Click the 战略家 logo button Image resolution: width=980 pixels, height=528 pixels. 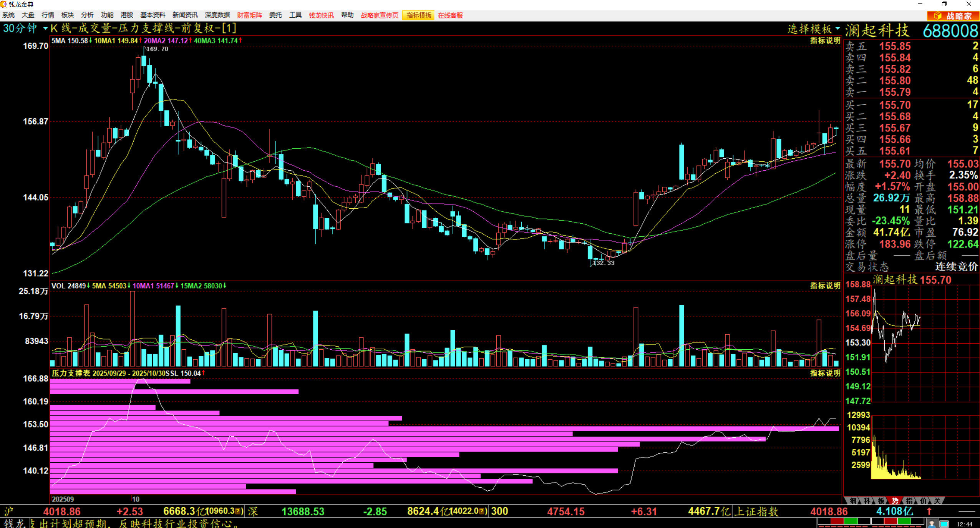coord(953,15)
